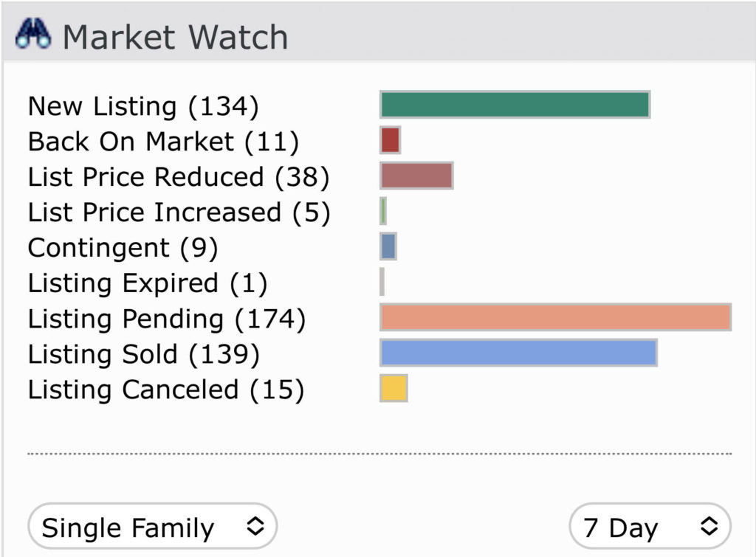Click the dark red Back On Market bar
The width and height of the screenshot is (756, 557).
click(390, 140)
